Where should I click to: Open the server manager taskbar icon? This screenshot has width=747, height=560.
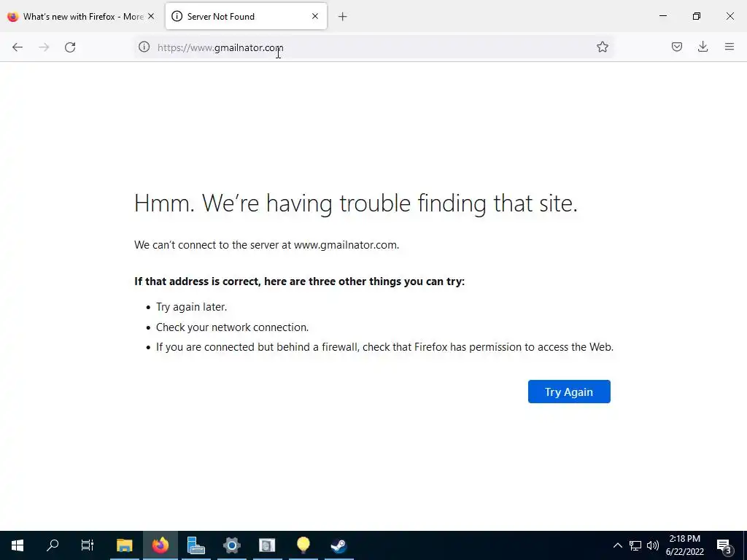point(196,545)
